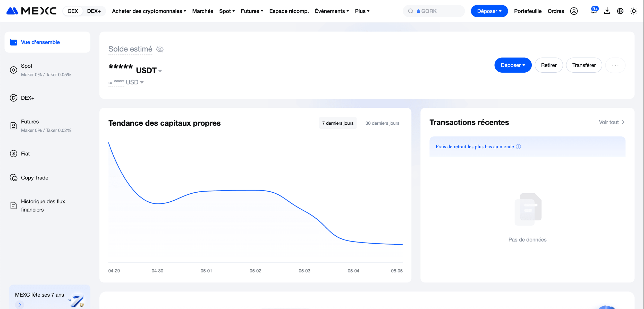Click the DEX+ sidebar icon
The width and height of the screenshot is (644, 309).
coord(13,98)
